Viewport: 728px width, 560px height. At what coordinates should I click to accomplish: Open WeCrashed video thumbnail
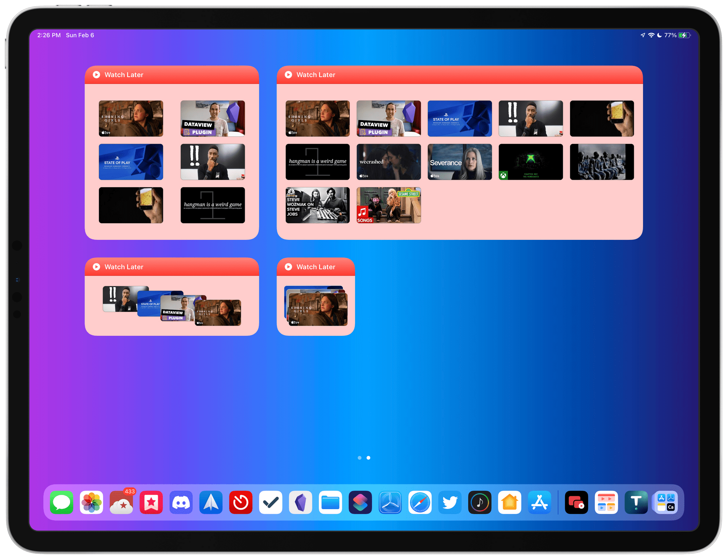[x=389, y=162]
